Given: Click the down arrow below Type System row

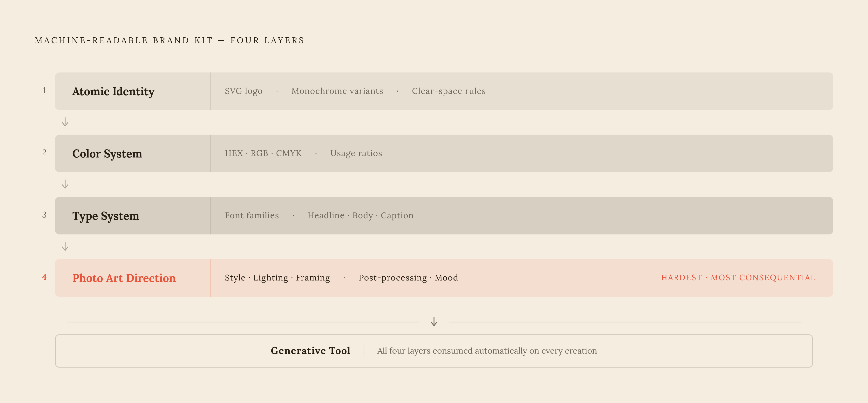Looking at the screenshot, I should 65,247.
